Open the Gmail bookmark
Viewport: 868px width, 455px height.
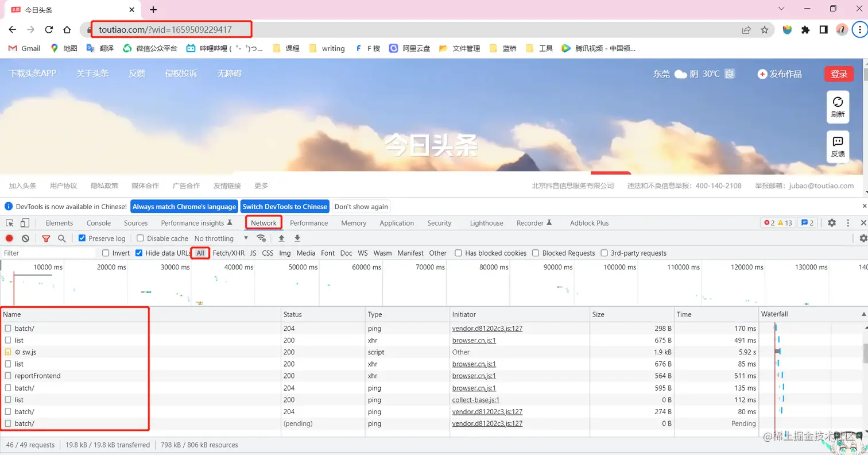[x=24, y=49]
